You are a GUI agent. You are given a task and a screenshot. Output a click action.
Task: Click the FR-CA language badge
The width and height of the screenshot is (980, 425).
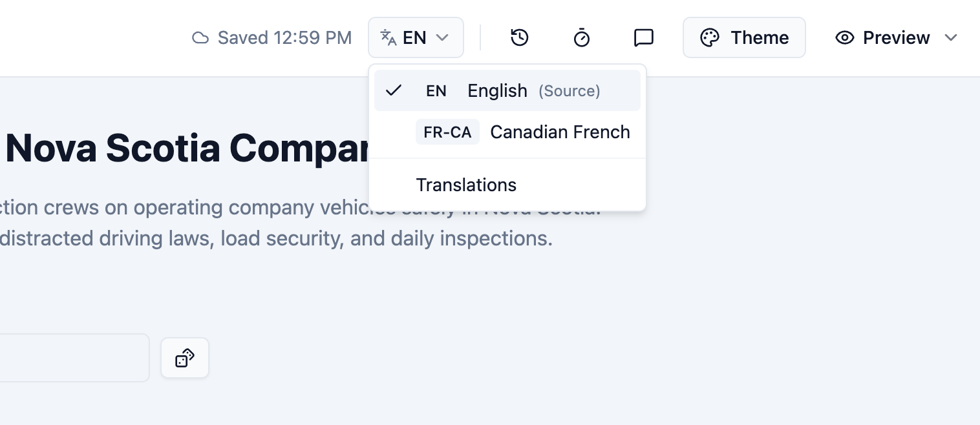[447, 132]
